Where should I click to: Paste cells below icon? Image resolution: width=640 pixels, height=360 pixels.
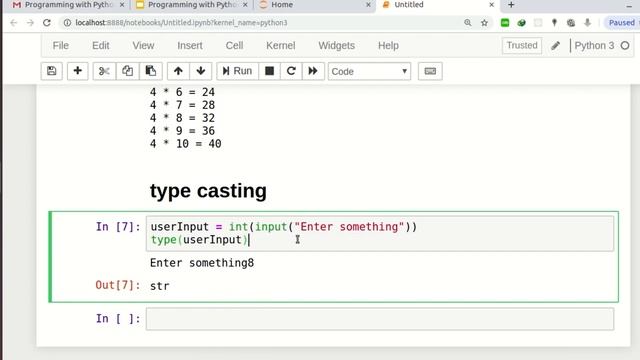(151, 71)
